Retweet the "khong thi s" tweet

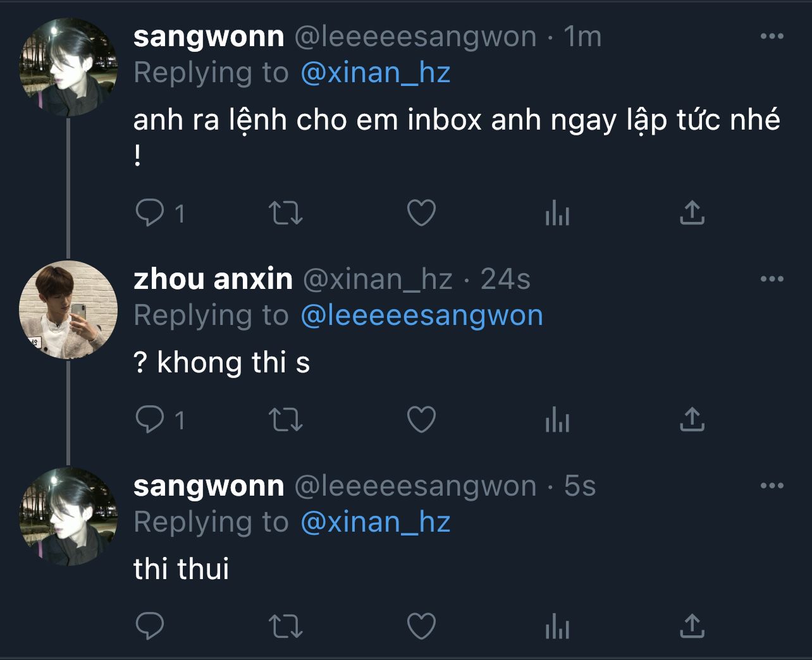[286, 419]
